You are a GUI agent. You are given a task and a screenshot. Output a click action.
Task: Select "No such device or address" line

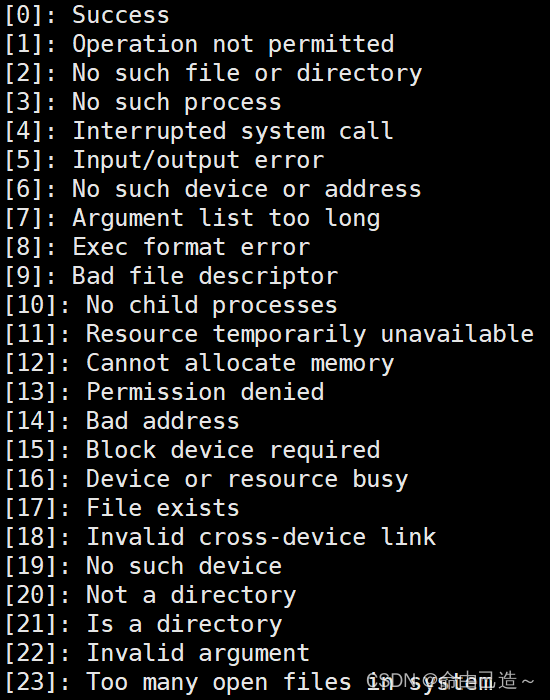tap(246, 189)
